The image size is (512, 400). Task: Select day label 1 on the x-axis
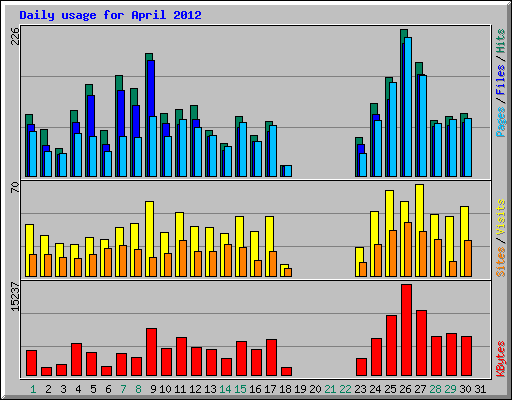(x=33, y=389)
